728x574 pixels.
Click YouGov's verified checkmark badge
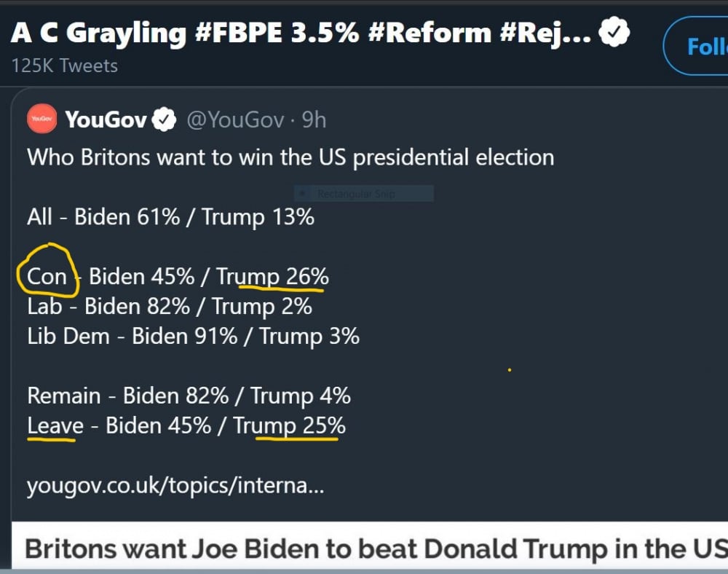coord(165,119)
